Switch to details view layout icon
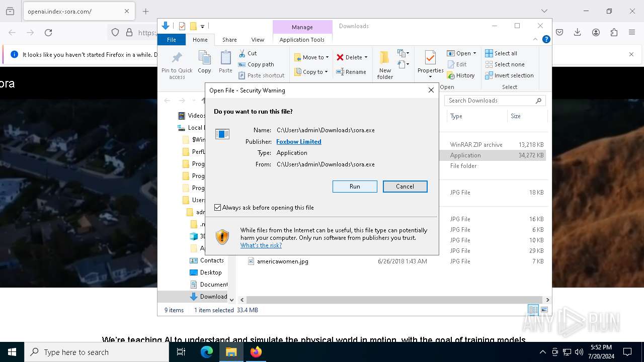The width and height of the screenshot is (644, 362). pos(533,310)
